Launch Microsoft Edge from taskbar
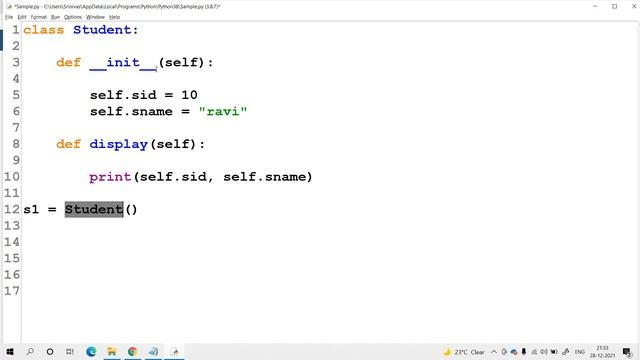The image size is (640, 360). tap(91, 351)
